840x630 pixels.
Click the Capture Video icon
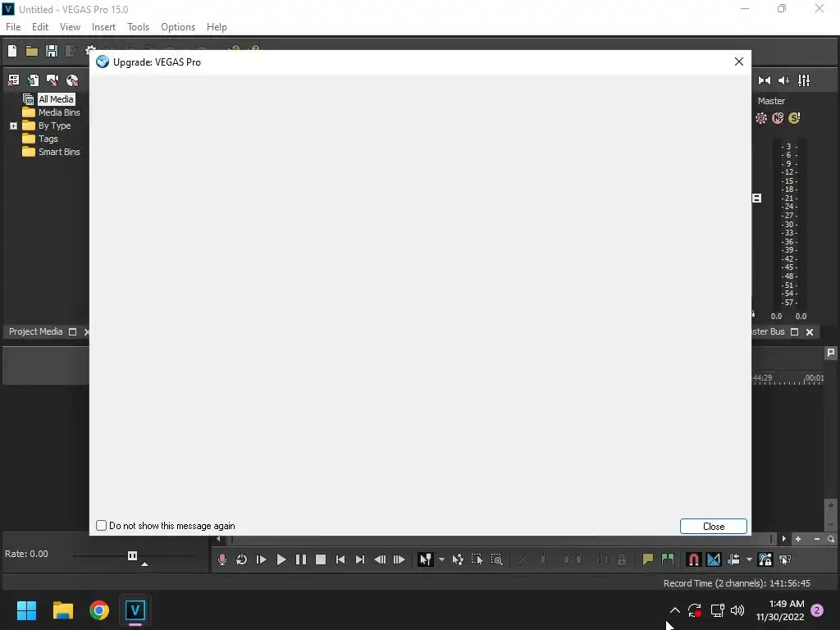click(52, 80)
